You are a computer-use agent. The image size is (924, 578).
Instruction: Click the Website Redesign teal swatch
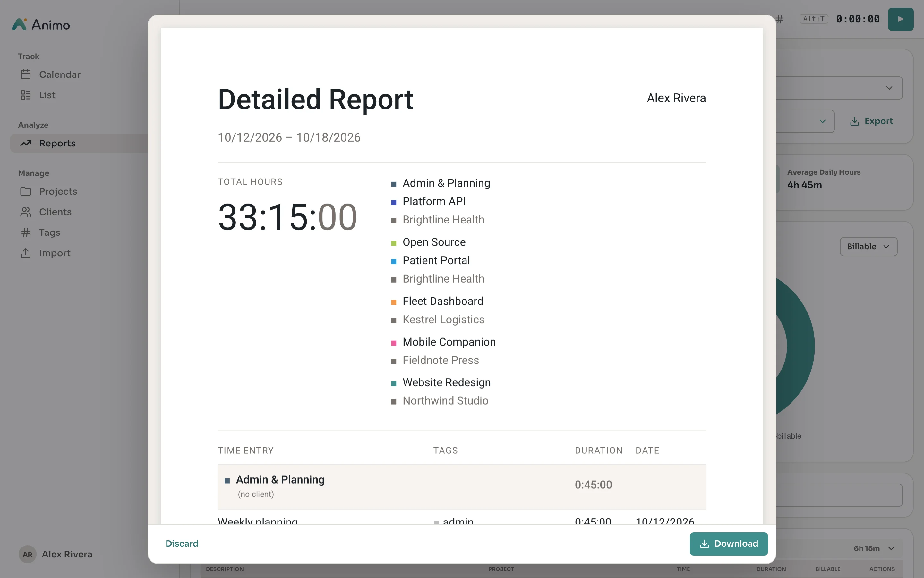click(394, 383)
